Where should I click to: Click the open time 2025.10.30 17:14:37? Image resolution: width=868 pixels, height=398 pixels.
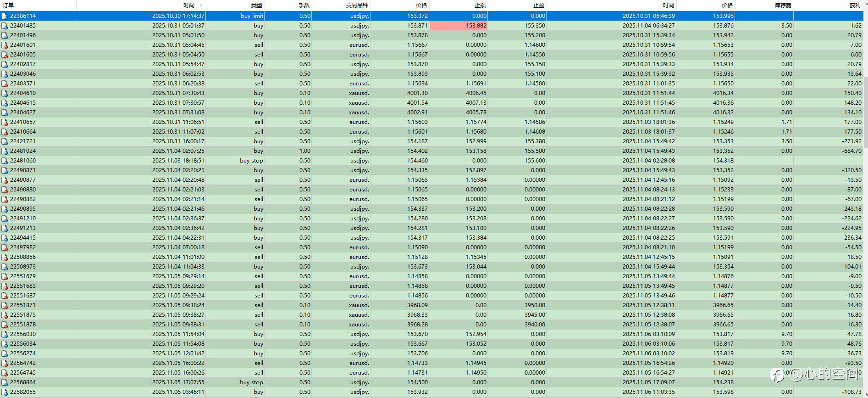coord(178,16)
